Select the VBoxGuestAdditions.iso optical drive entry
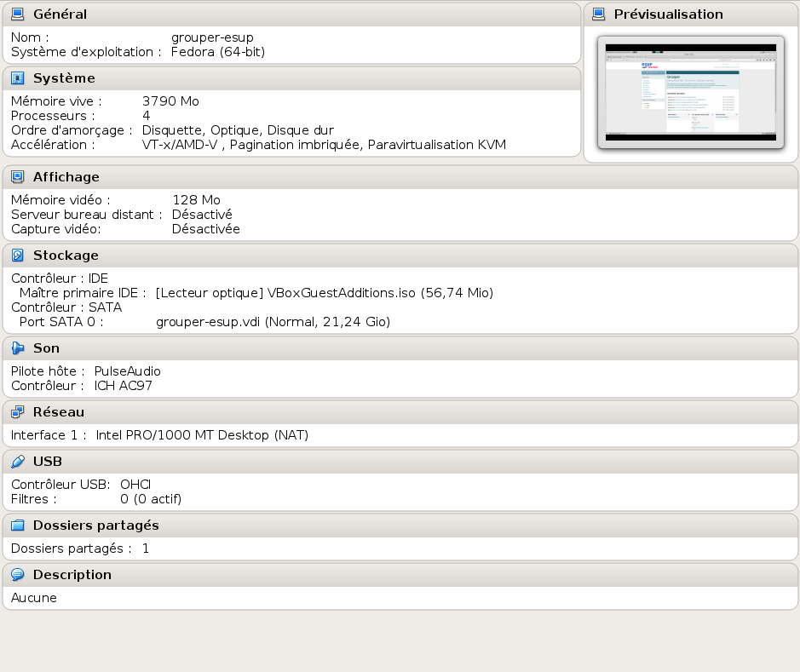The width and height of the screenshot is (800, 672). [x=324, y=293]
